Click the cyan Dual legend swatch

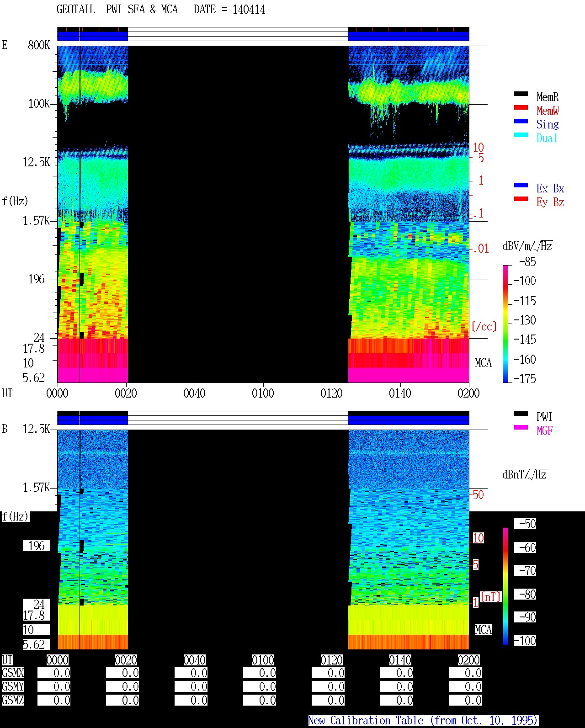coord(521,135)
